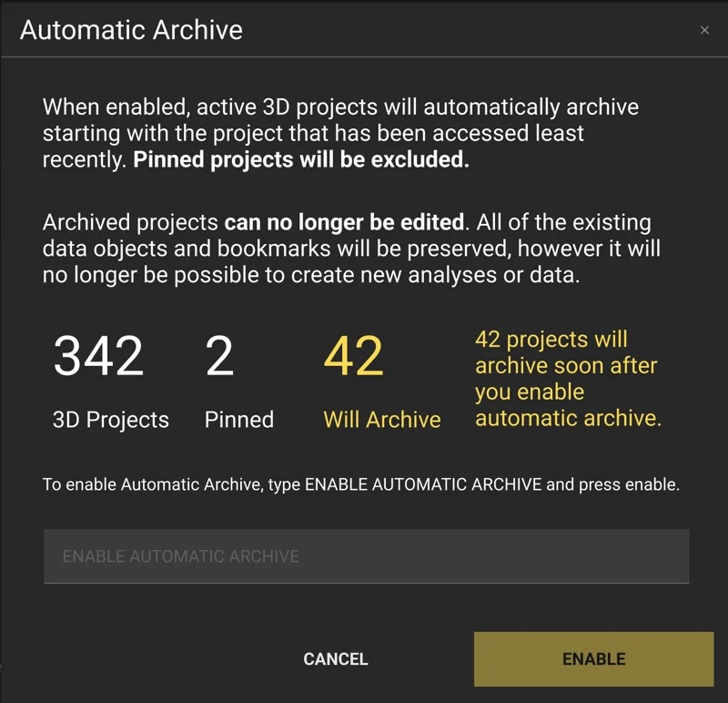Viewport: 728px width, 703px height.
Task: Click the When enabled, active 3D projects sentence
Action: 340,107
